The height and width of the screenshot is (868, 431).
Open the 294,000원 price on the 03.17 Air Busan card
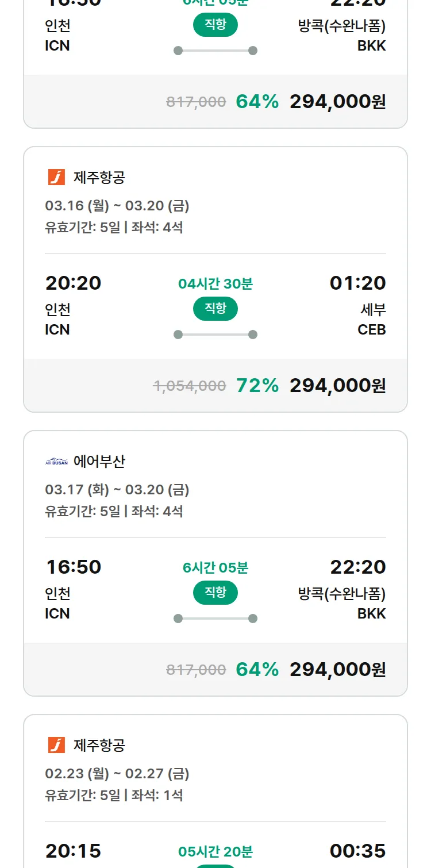pyautogui.click(x=337, y=669)
